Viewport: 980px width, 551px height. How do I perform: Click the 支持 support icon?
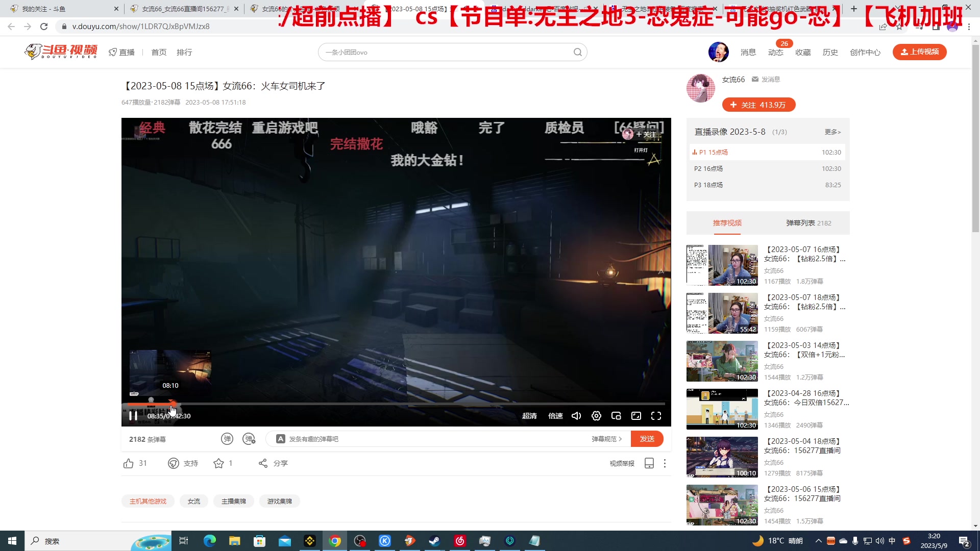pos(174,463)
